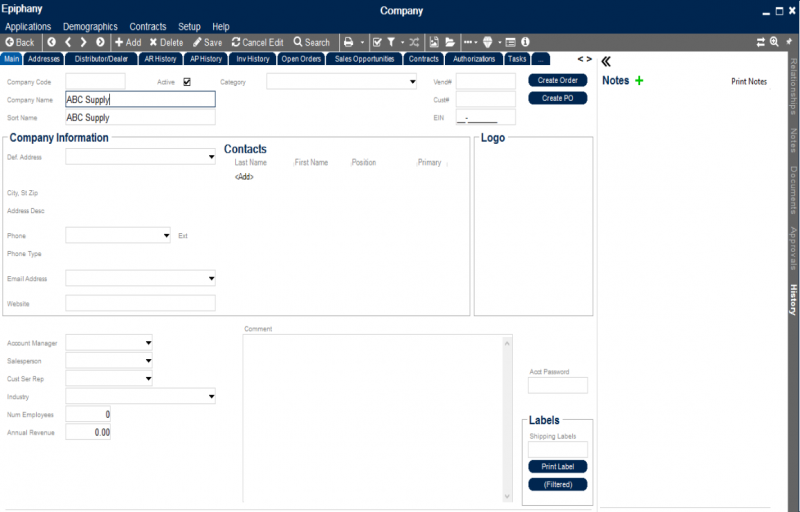The image size is (800, 512).
Task: Open the Demographics menu
Action: point(90,27)
